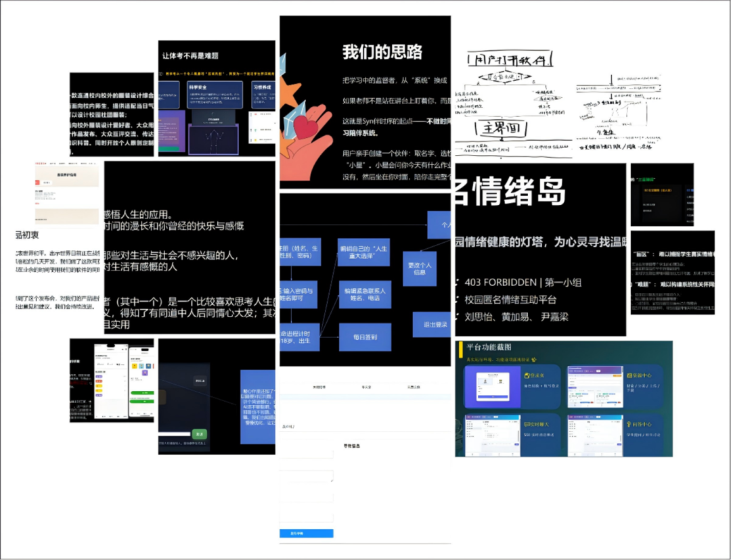Viewport: 731px width, 560px height.
Task: Select the small red webpage thumbnail at left
Action: (67, 193)
